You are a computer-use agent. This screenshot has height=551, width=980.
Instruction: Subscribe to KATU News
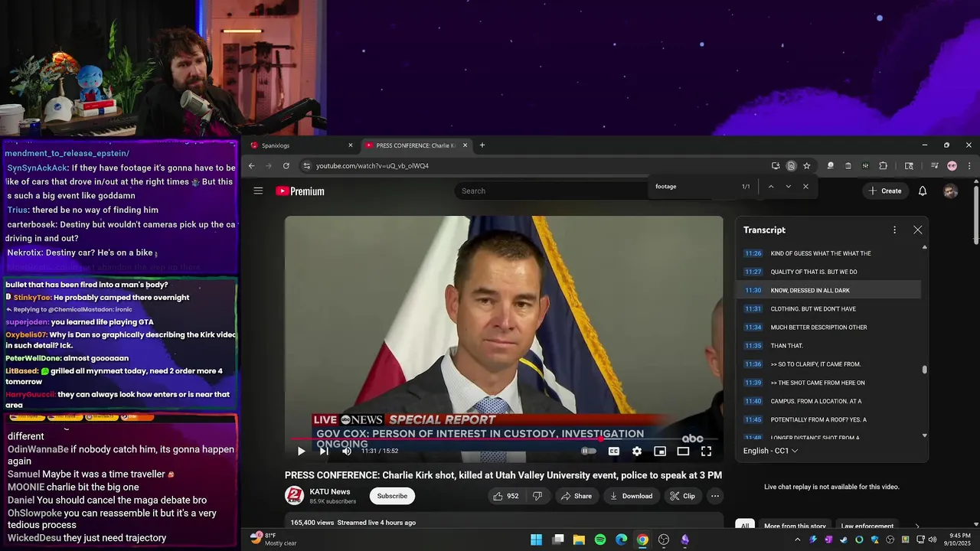click(392, 496)
